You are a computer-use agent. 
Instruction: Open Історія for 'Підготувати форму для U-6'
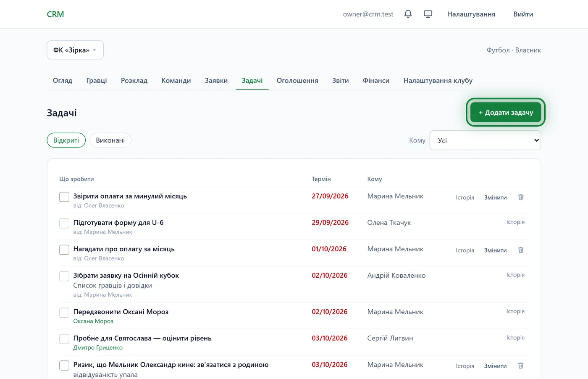click(x=515, y=222)
